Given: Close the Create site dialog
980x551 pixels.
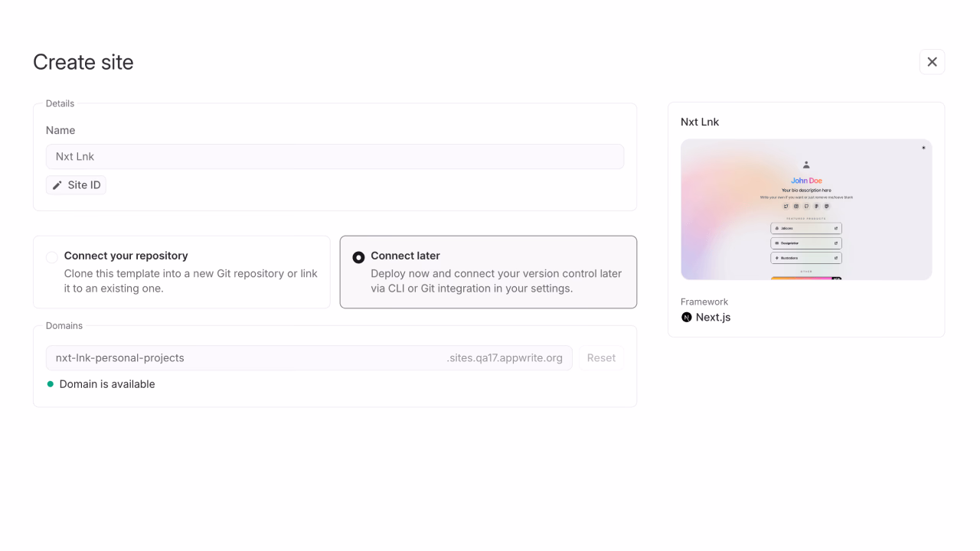Looking at the screenshot, I should tap(932, 62).
